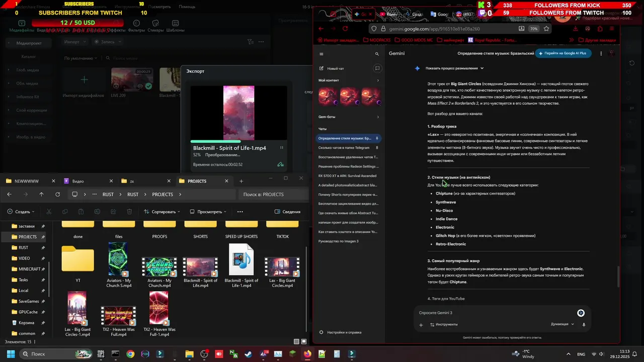Close the PROJECTS Explorer tab

click(x=226, y=181)
